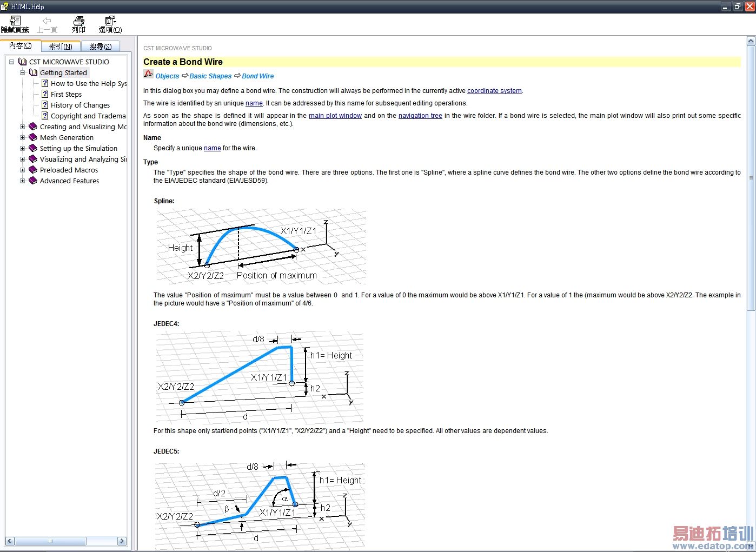Click the JEDEC4 bond wire diagram
This screenshot has height=552, width=756.
pyautogui.click(x=260, y=377)
